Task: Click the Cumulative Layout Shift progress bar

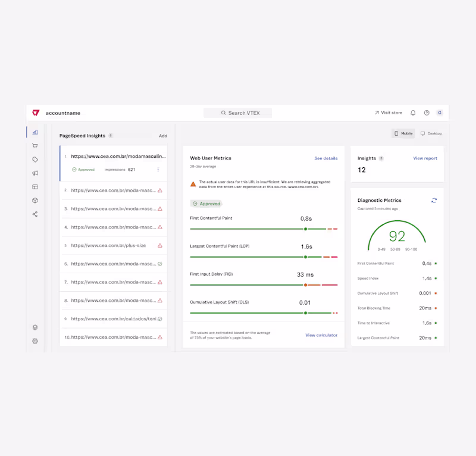Action: click(264, 313)
